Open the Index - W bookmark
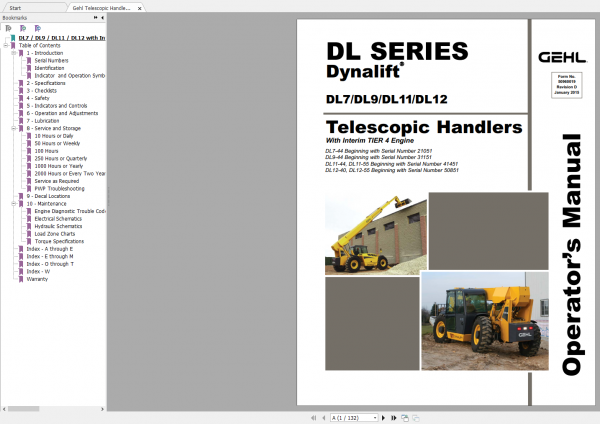Image resolution: width=600 pixels, height=424 pixels. pyautogui.click(x=38, y=271)
